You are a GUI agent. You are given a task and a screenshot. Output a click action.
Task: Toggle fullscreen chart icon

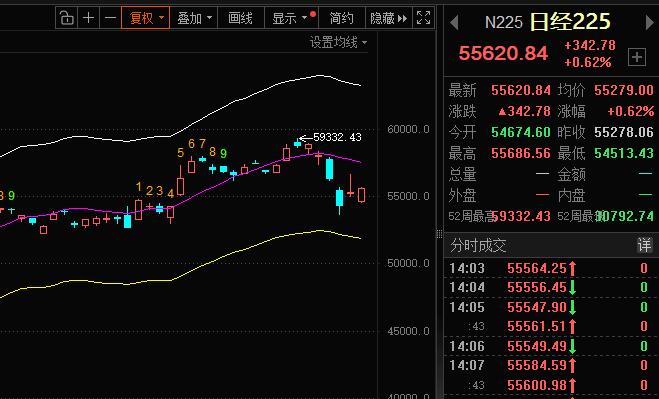click(423, 18)
